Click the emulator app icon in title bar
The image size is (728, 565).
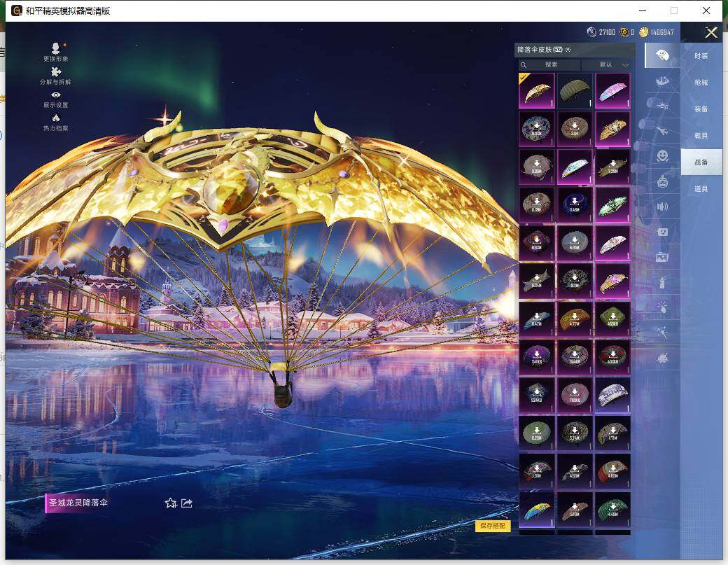[x=17, y=11]
